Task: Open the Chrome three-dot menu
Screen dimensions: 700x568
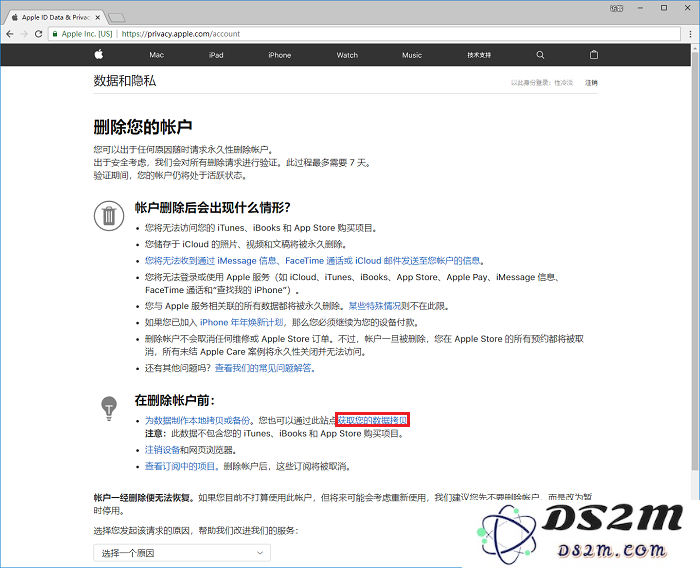Action: [691, 34]
